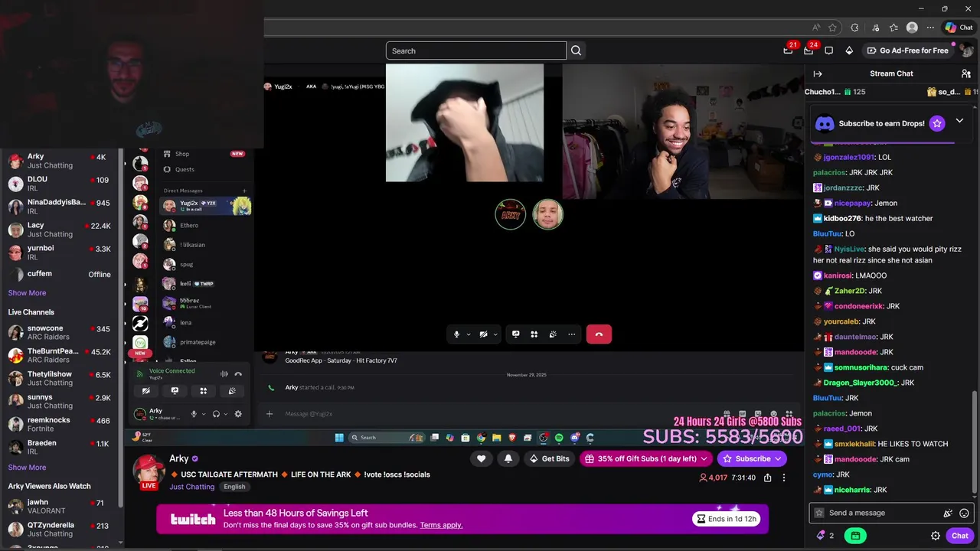Screen dimensions: 980x551
Task: Share the stream via share icon
Action: coord(767,478)
